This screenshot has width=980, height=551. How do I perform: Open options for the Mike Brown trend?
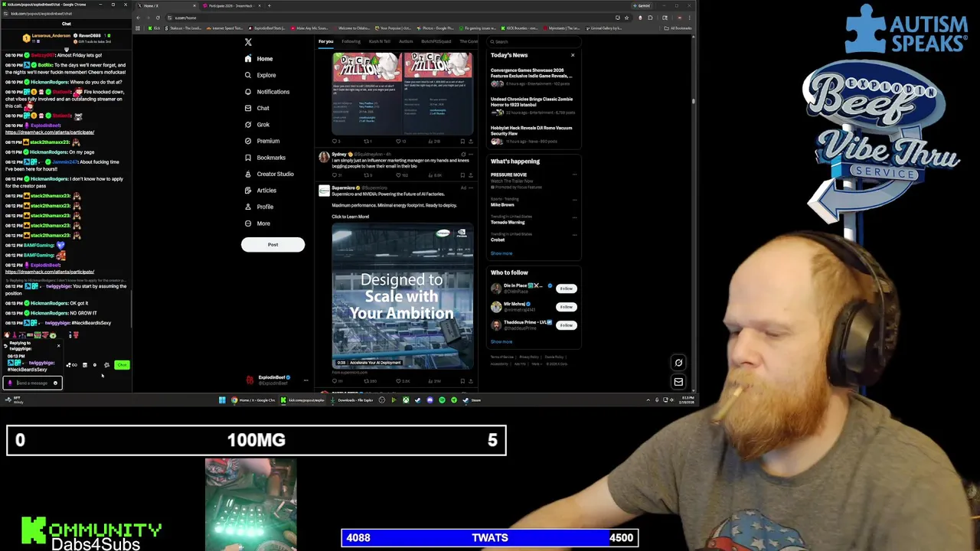574,200
